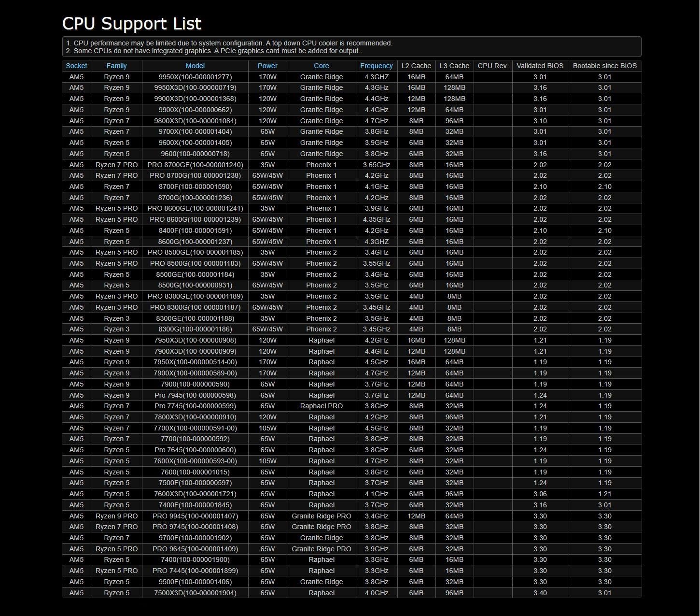Sort by the Core column header
The height and width of the screenshot is (616, 700).
click(x=322, y=66)
